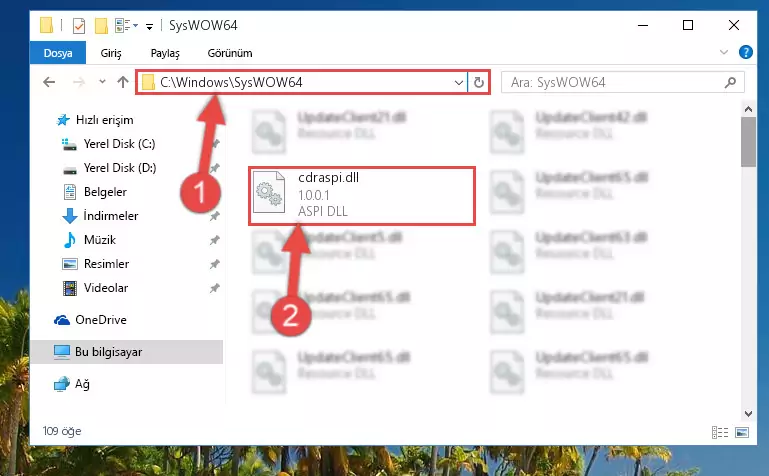Open the Paylaş ribbon tab

click(x=165, y=53)
